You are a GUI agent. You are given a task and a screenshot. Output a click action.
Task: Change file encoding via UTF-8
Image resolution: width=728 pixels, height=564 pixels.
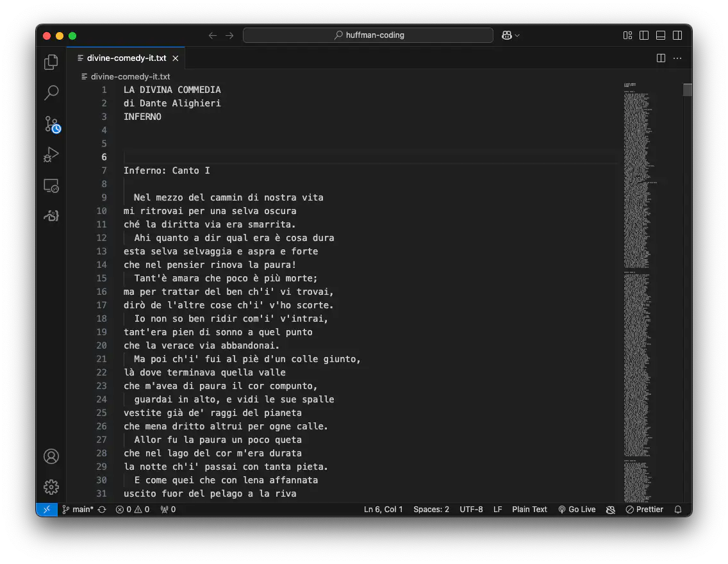pyautogui.click(x=471, y=510)
